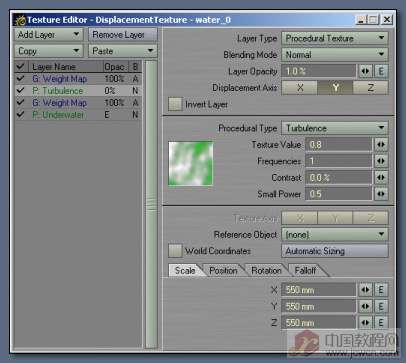Switch to the Position tab
The height and width of the screenshot is (363, 406).
[223, 270]
